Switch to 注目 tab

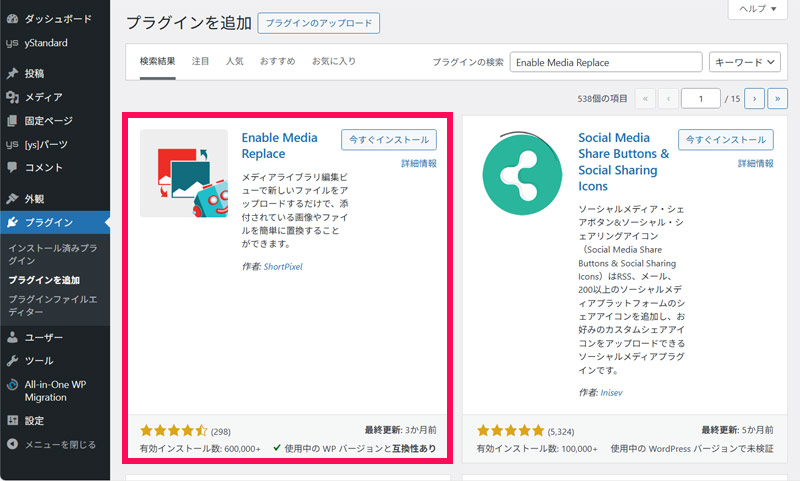[201, 61]
